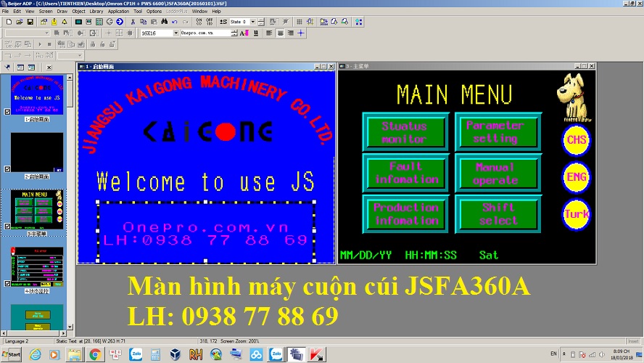The image size is (644, 363).
Task: Step the State 0 spinner arrows
Action: pyautogui.click(x=261, y=22)
